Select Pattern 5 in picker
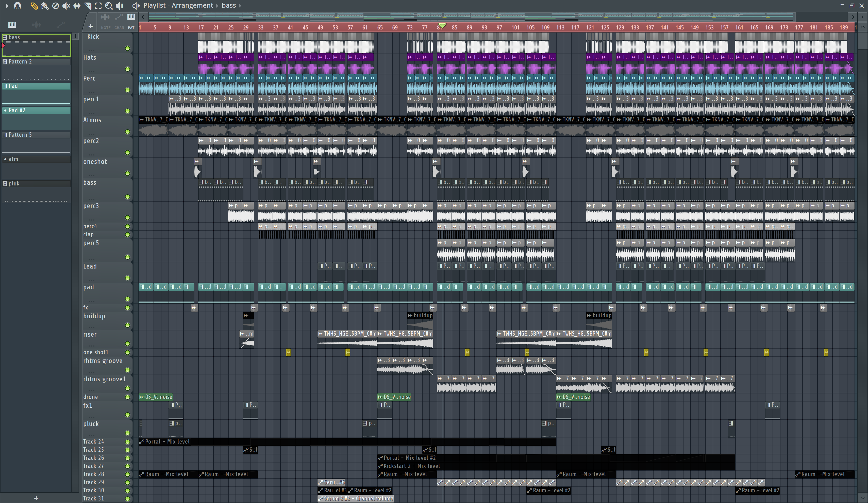Viewport: 868px width, 503px height. tap(36, 143)
